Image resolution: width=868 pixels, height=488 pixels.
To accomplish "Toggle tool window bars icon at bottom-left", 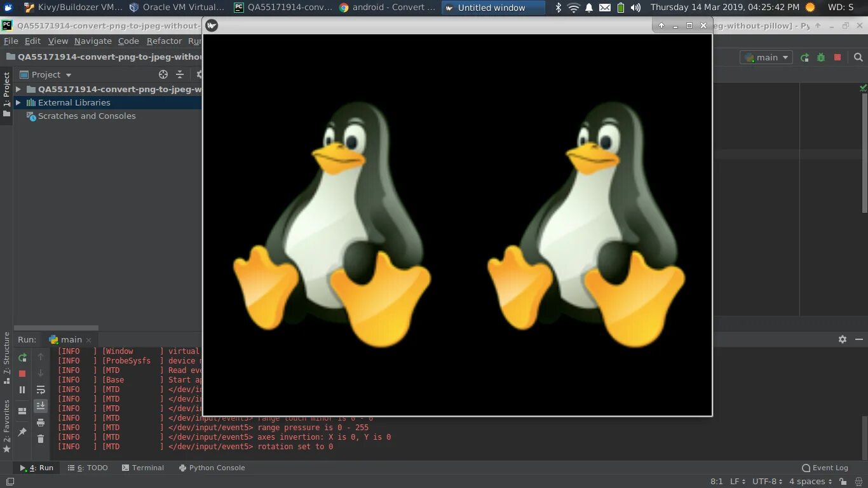I will pyautogui.click(x=10, y=482).
